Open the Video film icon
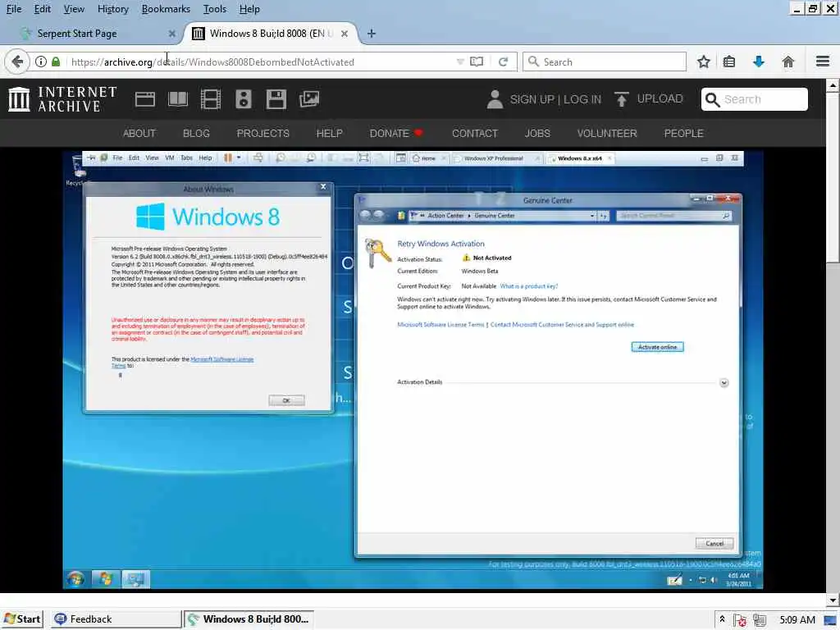 coord(211,99)
